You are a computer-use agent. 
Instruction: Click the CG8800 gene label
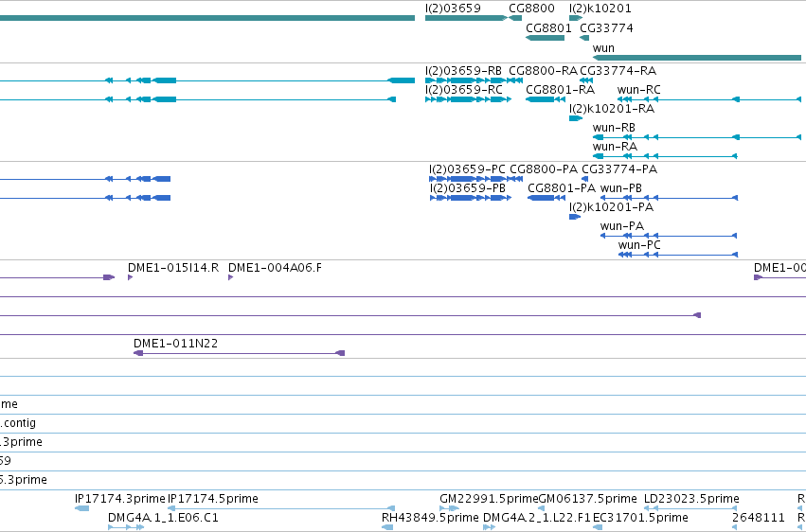[x=531, y=9]
